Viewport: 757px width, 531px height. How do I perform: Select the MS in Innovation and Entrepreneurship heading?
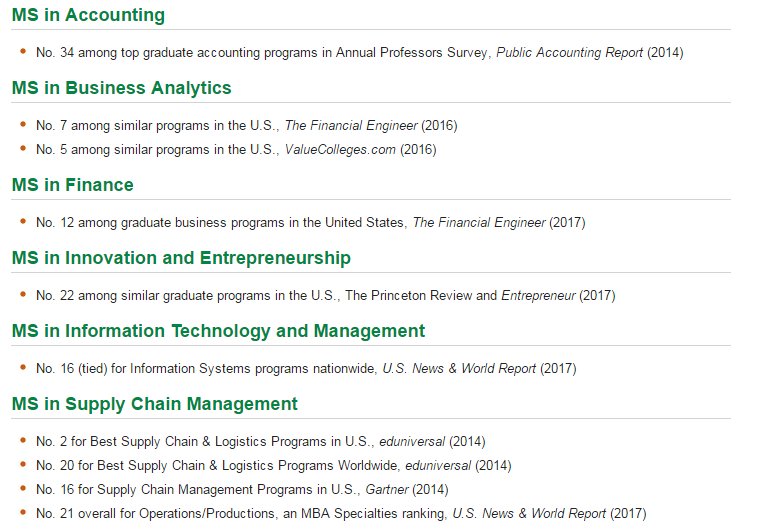182,258
